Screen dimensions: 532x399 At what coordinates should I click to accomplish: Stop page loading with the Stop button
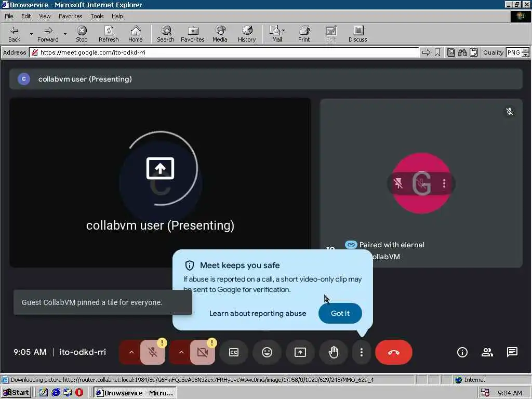(x=82, y=34)
